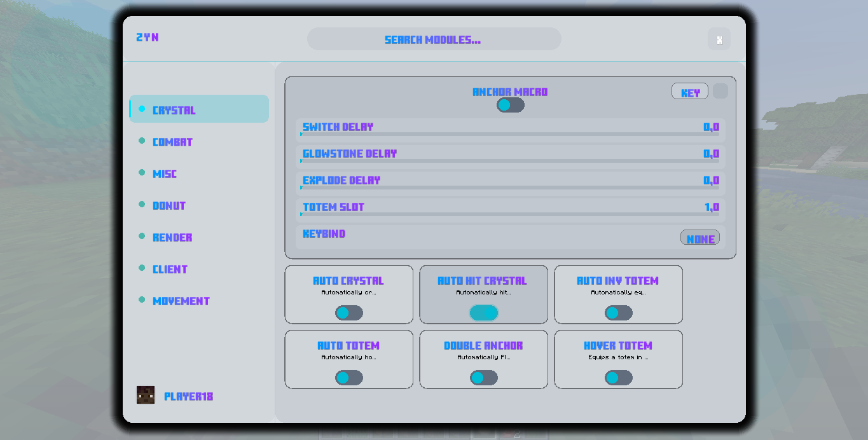The width and height of the screenshot is (868, 440).
Task: Toggle the Hover Totem module
Action: [x=618, y=377]
